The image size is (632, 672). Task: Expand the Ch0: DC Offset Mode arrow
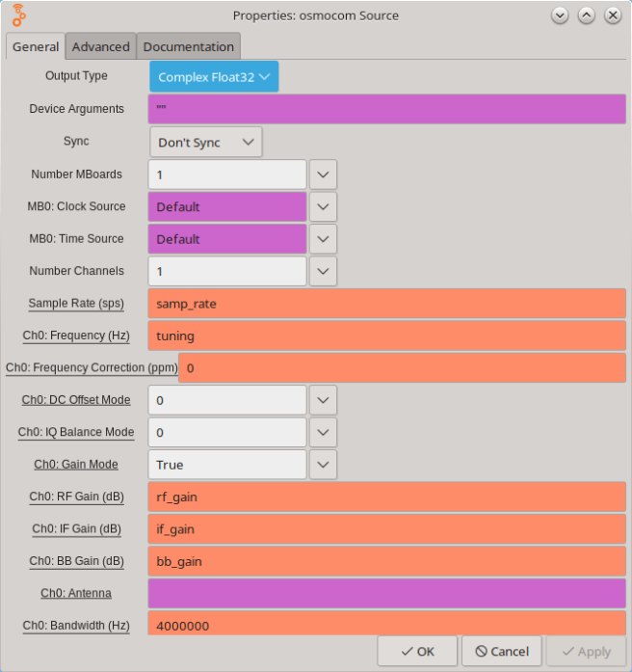point(324,400)
